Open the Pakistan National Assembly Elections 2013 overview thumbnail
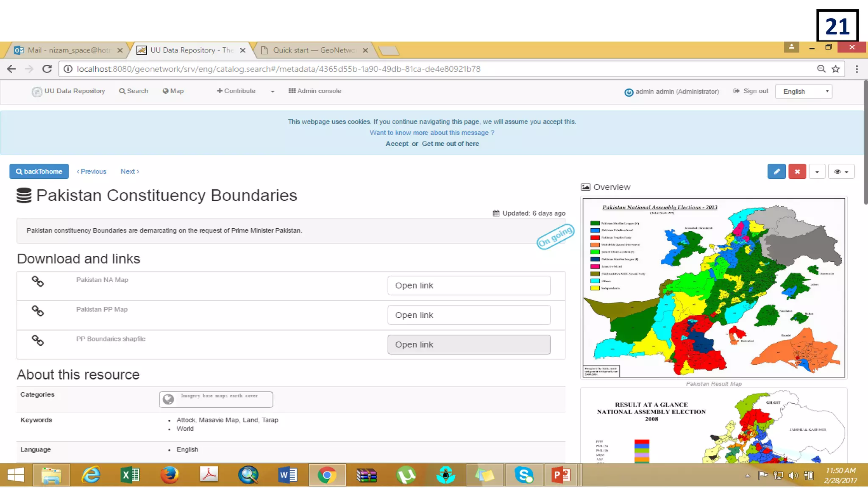The height and width of the screenshot is (488, 868). pyautogui.click(x=714, y=288)
